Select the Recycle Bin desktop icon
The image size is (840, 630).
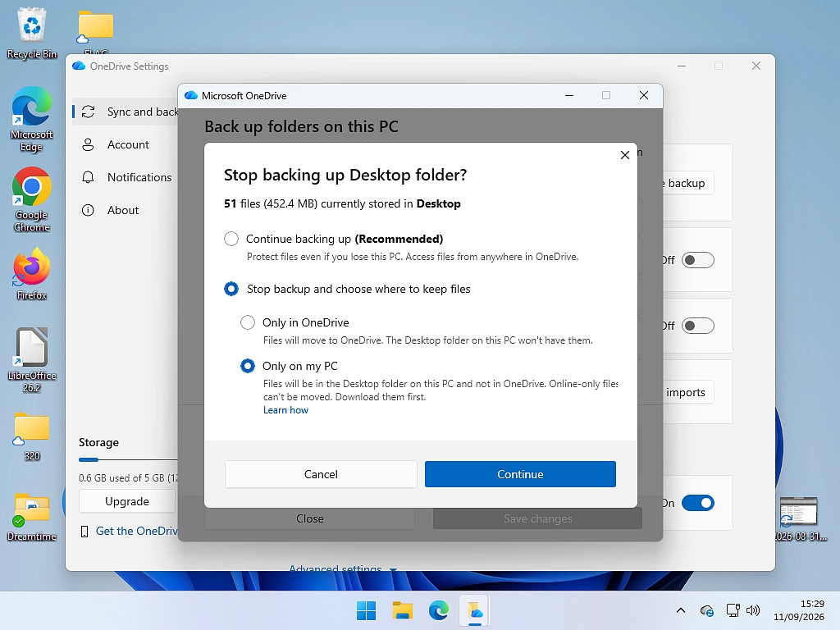point(32,33)
